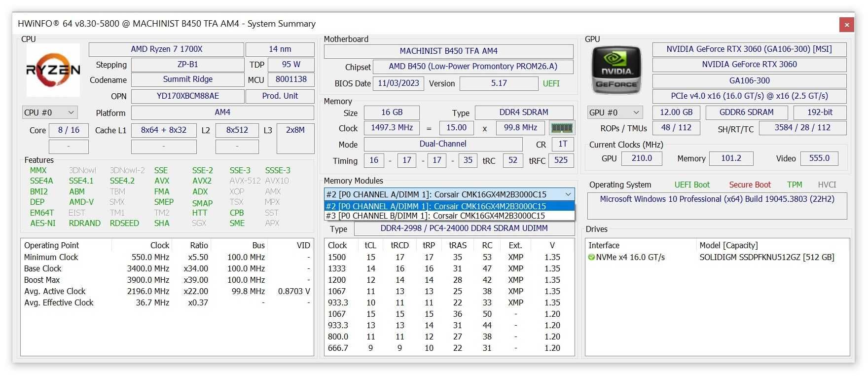Click the AVX2 feature label
Image resolution: width=868 pixels, height=376 pixels.
click(x=202, y=181)
